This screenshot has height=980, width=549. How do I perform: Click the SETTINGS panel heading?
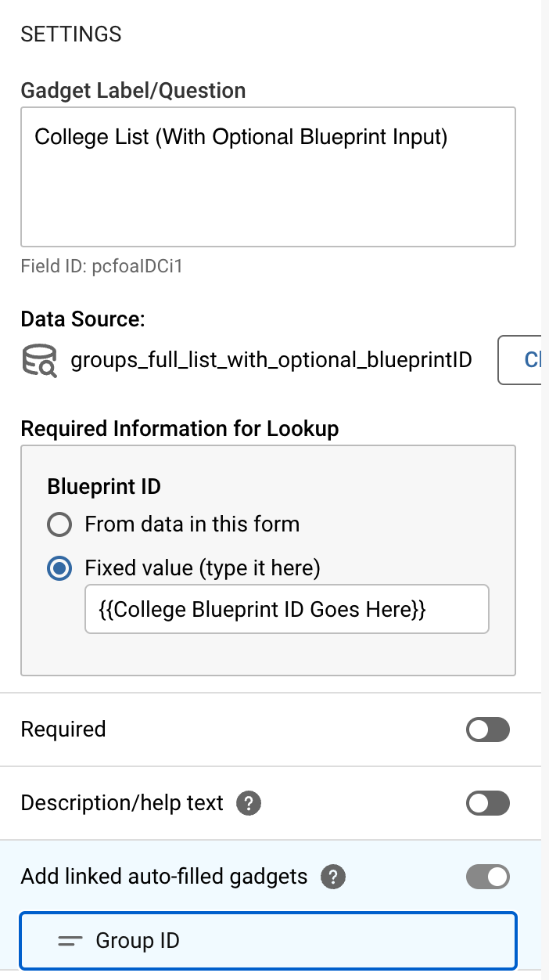(x=71, y=34)
